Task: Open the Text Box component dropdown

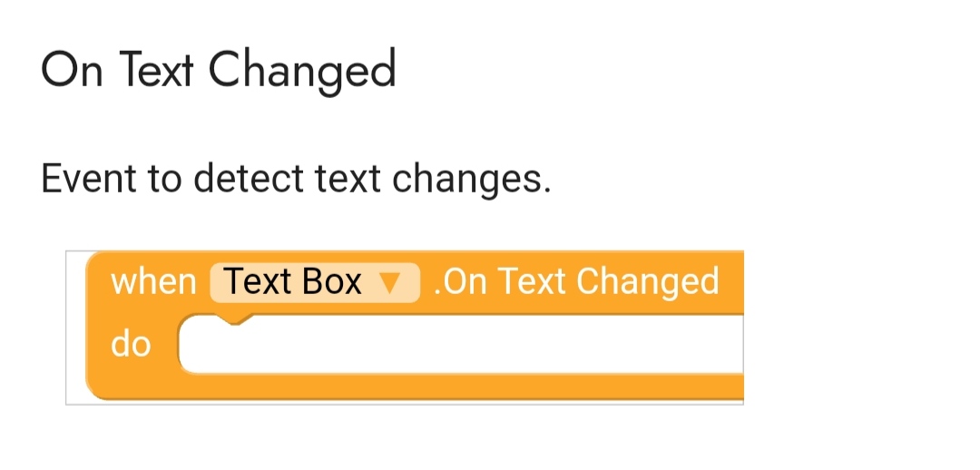Action: point(315,282)
